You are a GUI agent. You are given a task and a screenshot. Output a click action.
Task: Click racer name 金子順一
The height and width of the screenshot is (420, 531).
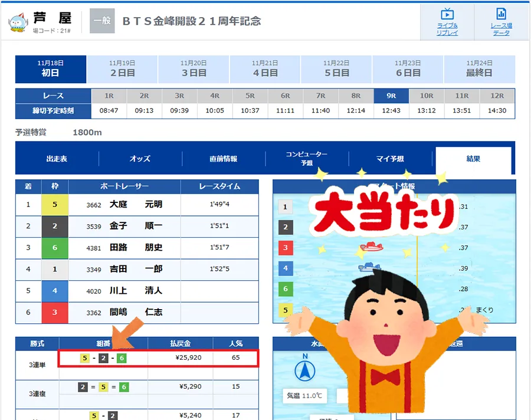click(136, 226)
